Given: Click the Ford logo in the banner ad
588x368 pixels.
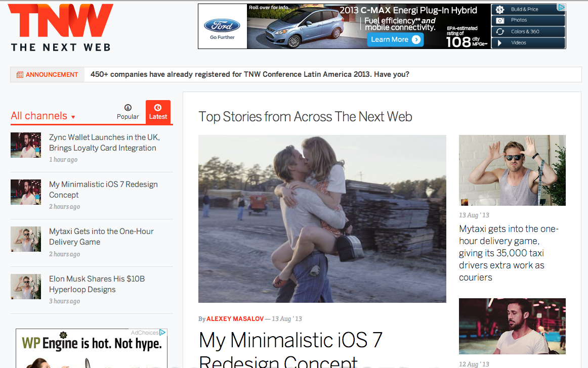Looking at the screenshot, I should click(x=222, y=25).
